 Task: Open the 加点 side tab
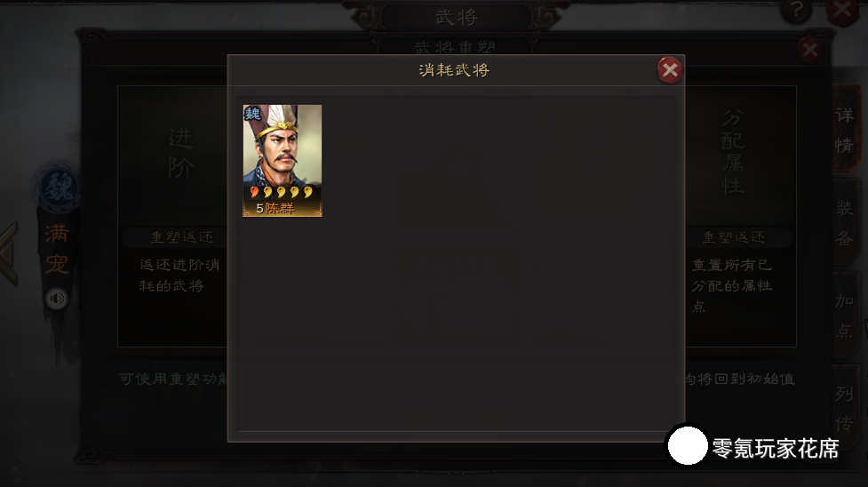[x=845, y=315]
